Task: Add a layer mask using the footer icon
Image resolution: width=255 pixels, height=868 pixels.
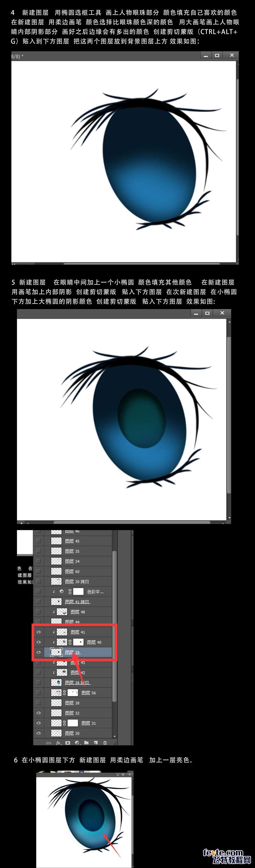Action: click(x=68, y=742)
